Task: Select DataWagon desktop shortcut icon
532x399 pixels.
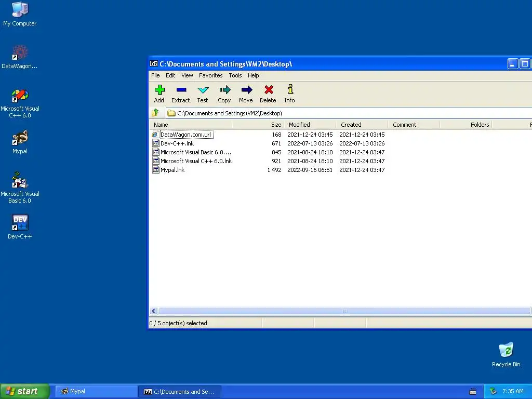Action: tap(20, 52)
